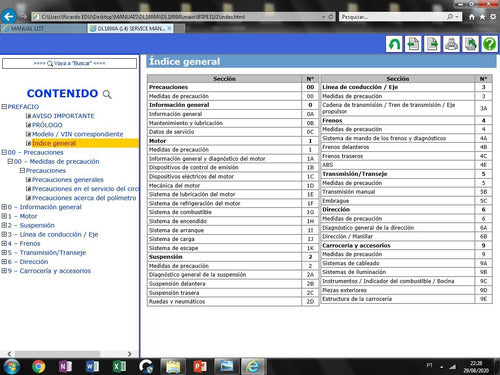The height and width of the screenshot is (375, 500).
Task: Close the DL1000A service manual tab
Action: point(169,29)
